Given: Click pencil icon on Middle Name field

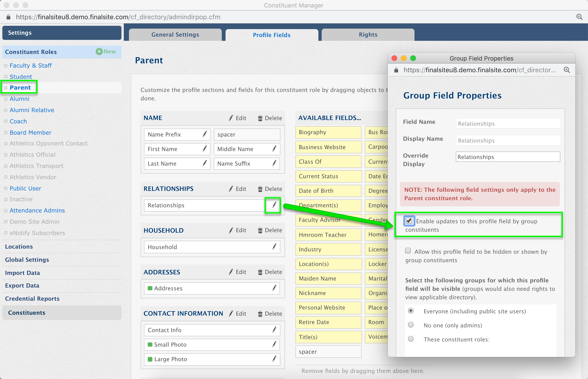Looking at the screenshot, I should 274,149.
